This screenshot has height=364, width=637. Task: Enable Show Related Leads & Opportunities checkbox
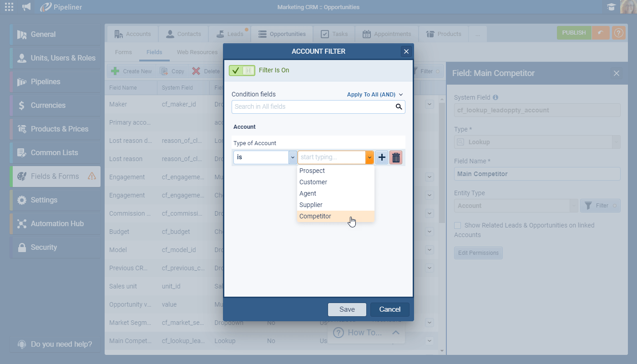point(457,225)
